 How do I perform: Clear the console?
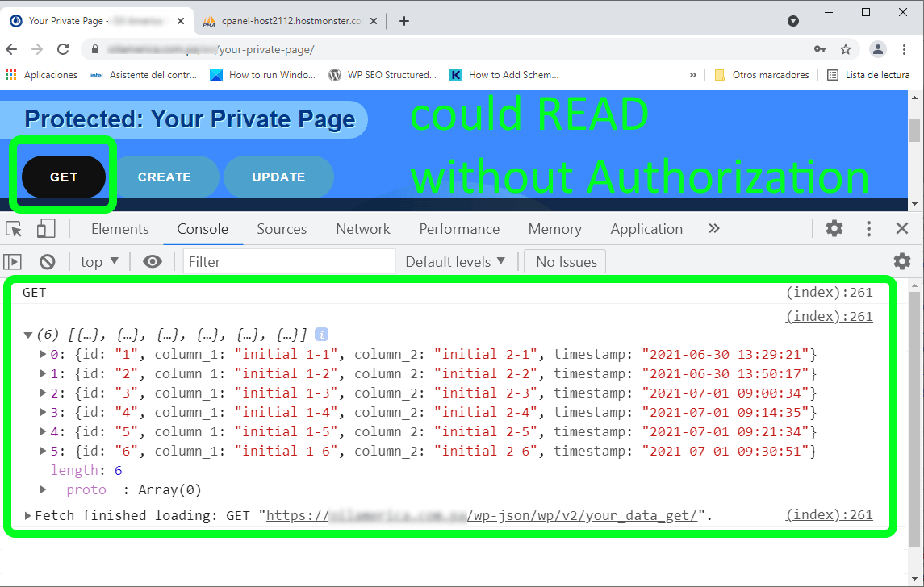[47, 261]
